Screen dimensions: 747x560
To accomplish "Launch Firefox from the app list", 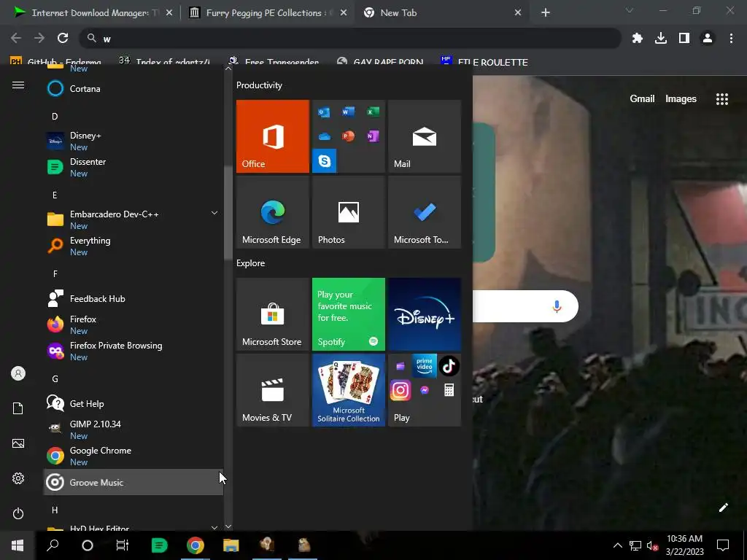I will 133,324.
